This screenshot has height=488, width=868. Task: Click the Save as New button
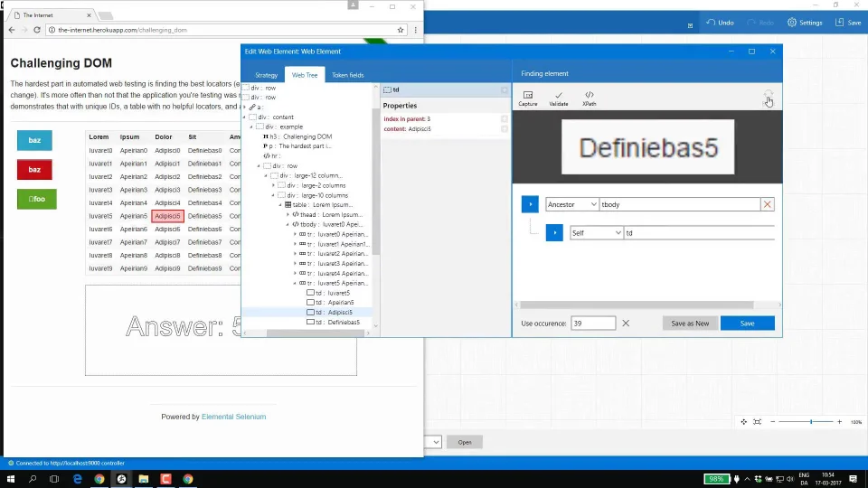pos(690,324)
